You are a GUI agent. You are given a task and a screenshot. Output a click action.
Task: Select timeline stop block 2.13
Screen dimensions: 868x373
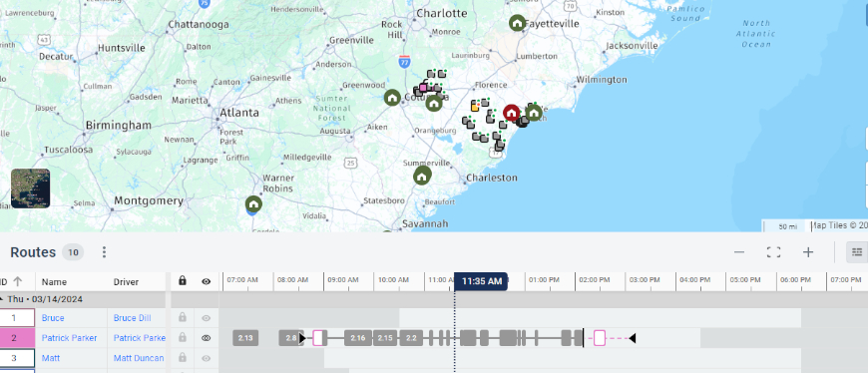[x=245, y=337]
